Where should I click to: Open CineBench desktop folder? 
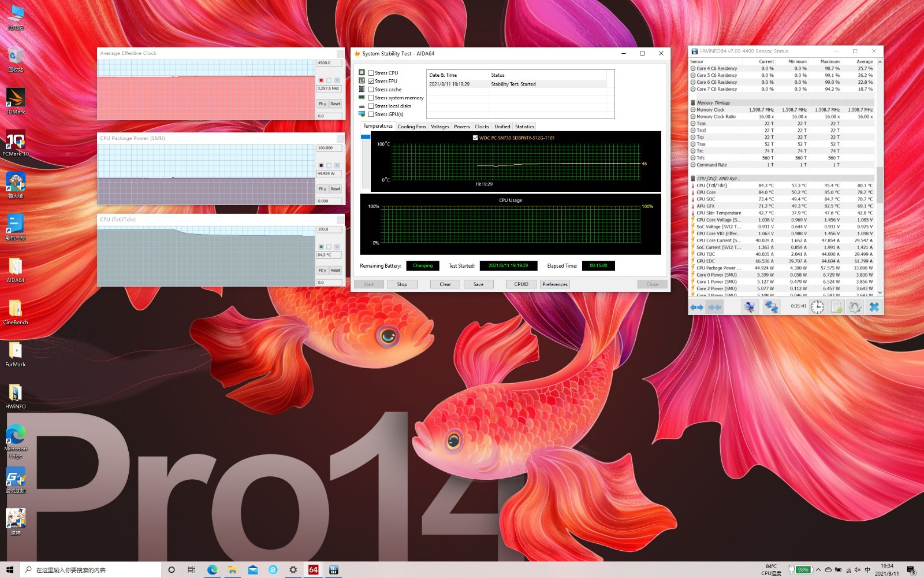coord(16,312)
